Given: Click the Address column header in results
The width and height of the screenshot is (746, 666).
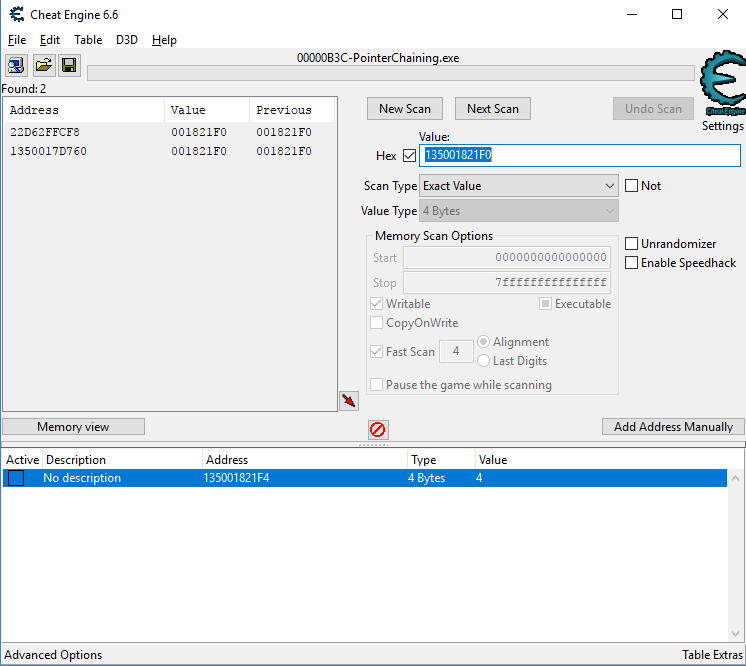Looking at the screenshot, I should (84, 110).
